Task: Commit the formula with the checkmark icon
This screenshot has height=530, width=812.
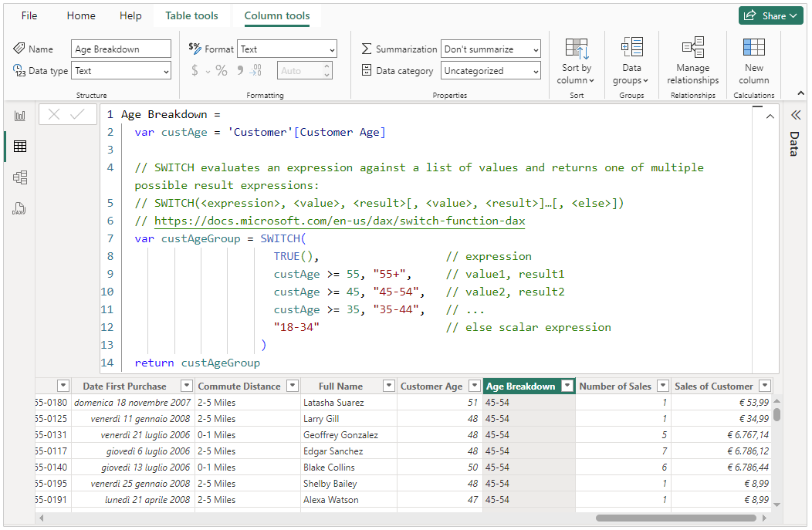Action: click(x=77, y=114)
